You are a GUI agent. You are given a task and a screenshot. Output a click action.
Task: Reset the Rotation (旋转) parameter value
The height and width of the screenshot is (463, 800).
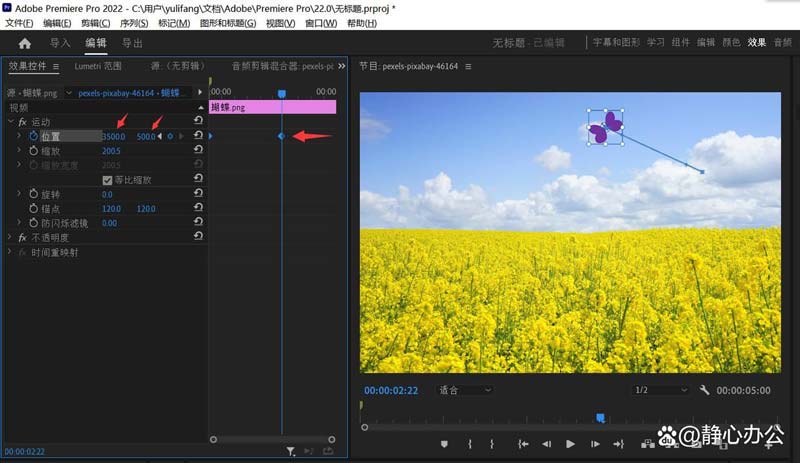pos(198,194)
